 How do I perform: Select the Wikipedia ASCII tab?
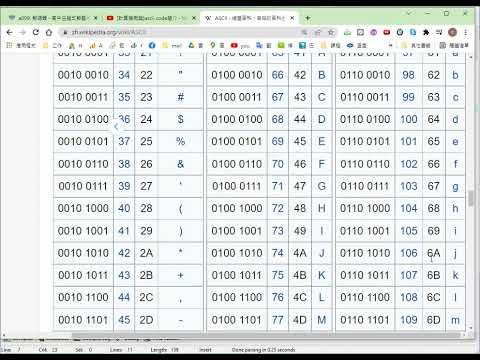pos(248,18)
